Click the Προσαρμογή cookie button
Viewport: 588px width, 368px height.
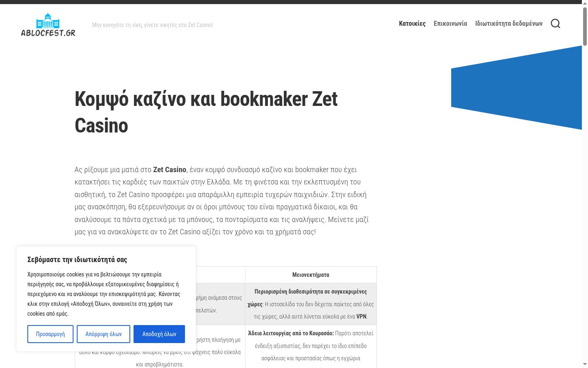tap(50, 334)
